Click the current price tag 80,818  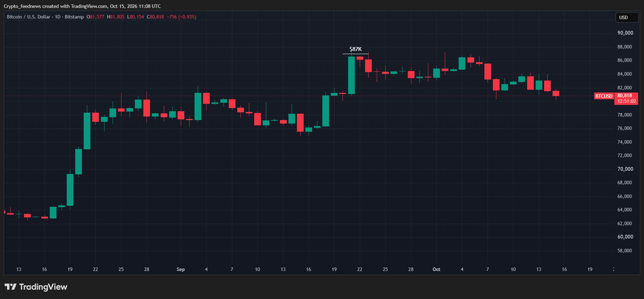623,96
